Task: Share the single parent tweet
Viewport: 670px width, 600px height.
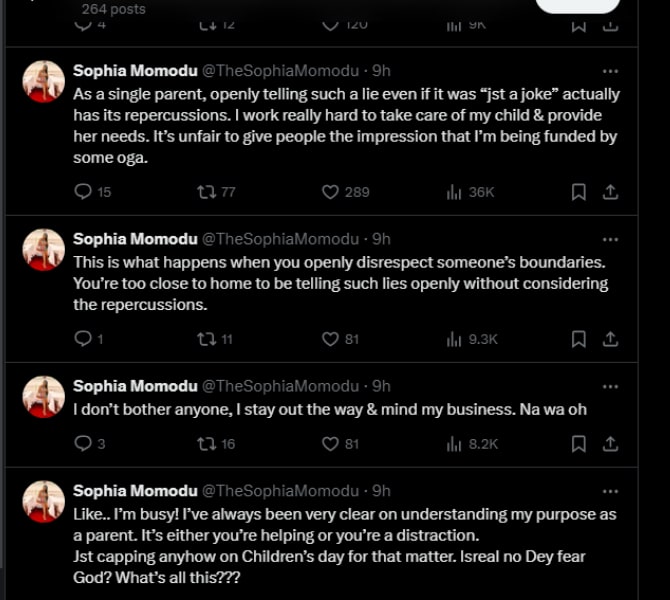Action: 610,192
